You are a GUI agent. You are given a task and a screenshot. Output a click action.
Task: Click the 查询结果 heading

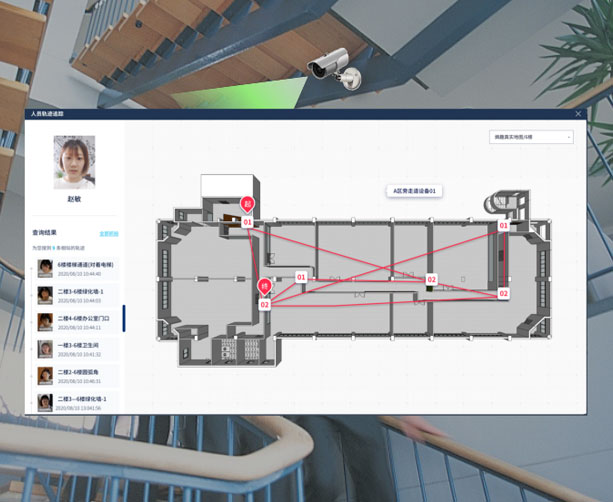click(44, 233)
